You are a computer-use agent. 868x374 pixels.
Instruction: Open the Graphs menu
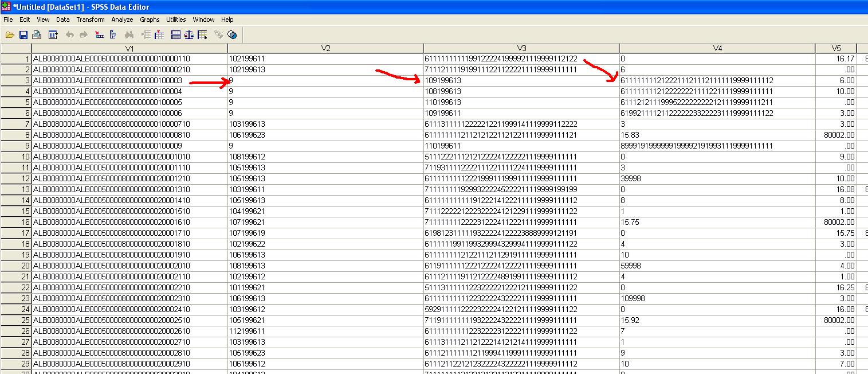click(150, 20)
